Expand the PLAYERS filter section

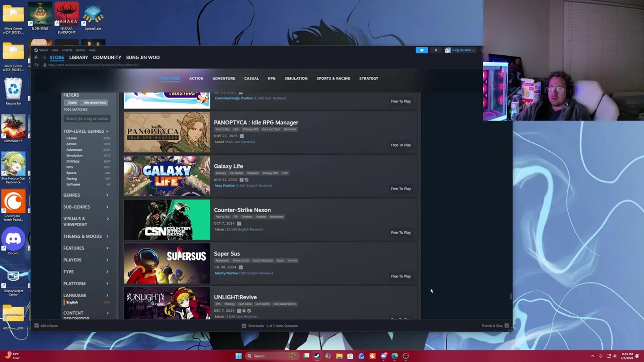pyautogui.click(x=86, y=260)
